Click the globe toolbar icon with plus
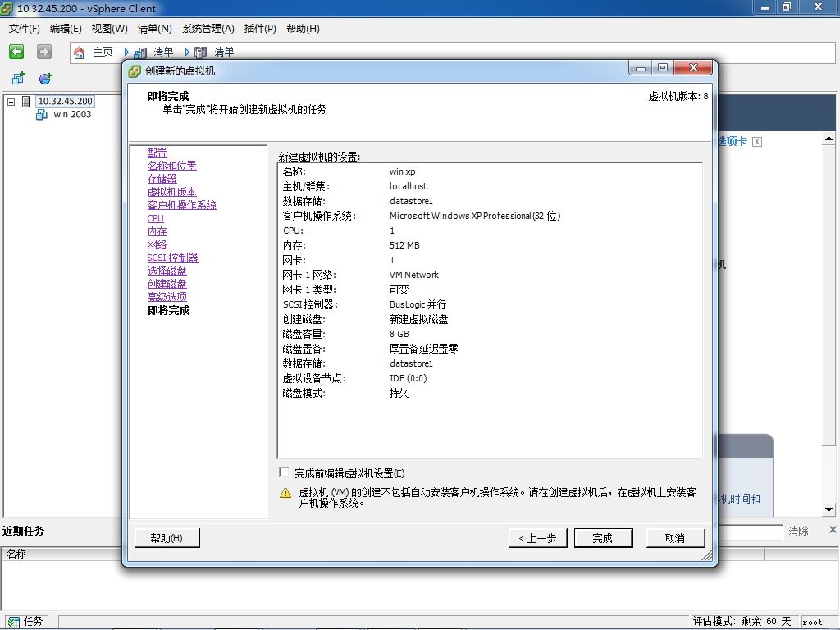This screenshot has height=630, width=840. coord(45,78)
